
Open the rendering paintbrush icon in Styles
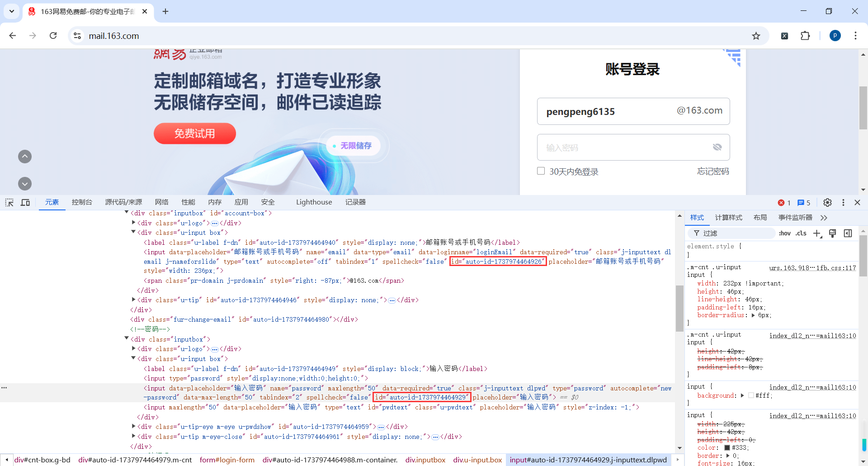point(832,233)
